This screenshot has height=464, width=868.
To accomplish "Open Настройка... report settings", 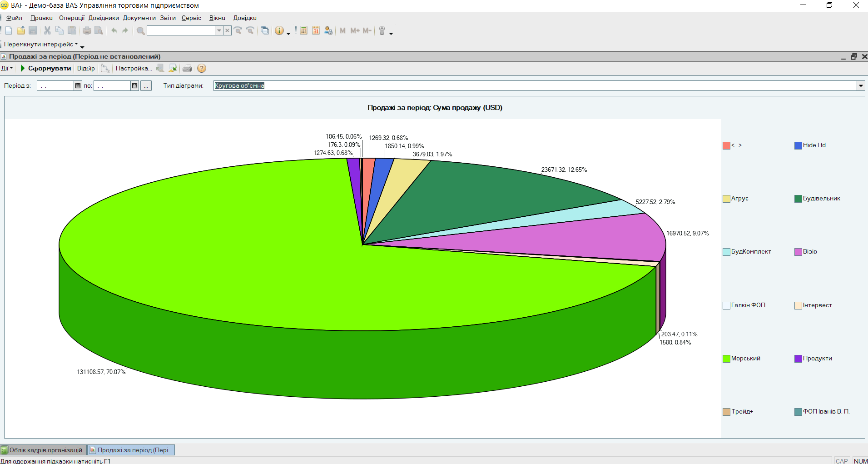I will (x=134, y=68).
